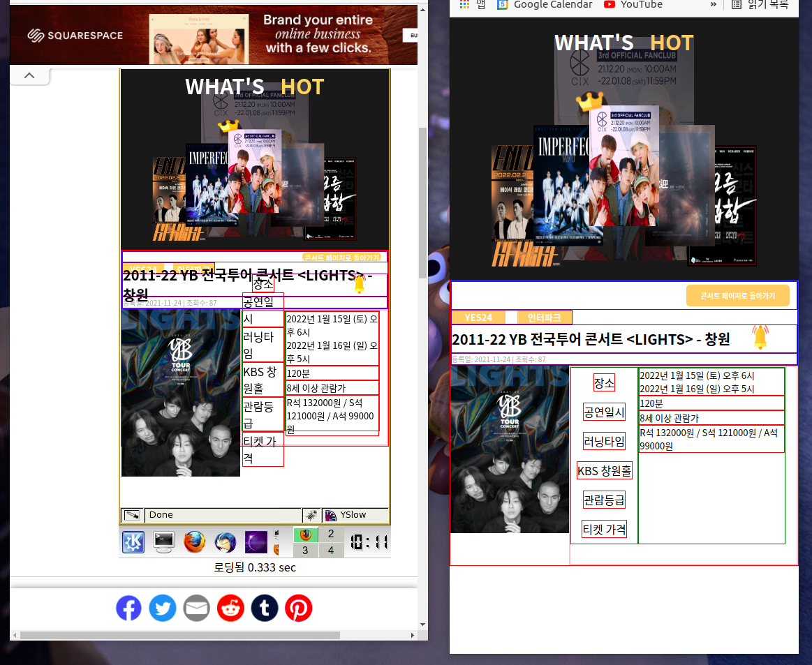Click the 공연일시 label in the right window
The image size is (812, 665).
pos(604,412)
